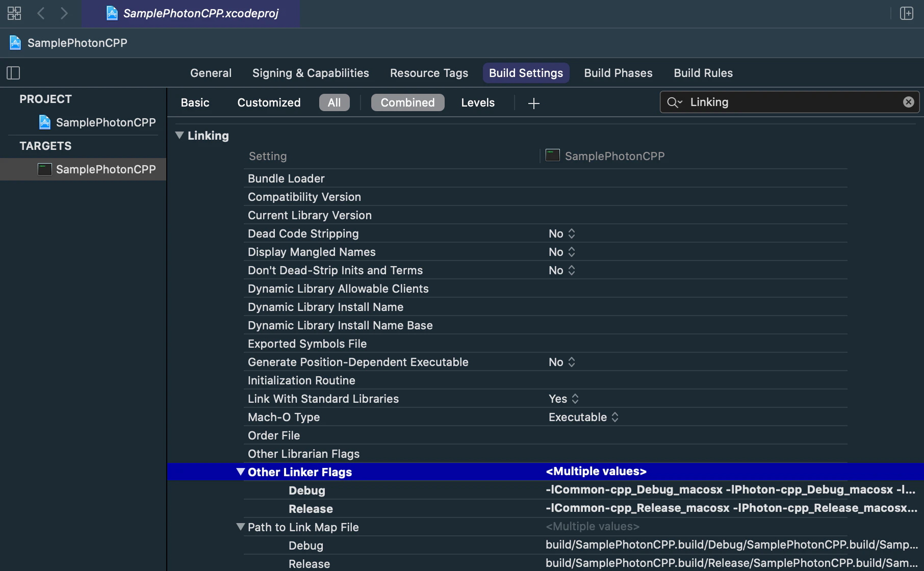The height and width of the screenshot is (571, 924).
Task: Go back in navigation history
Action: pyautogui.click(x=41, y=13)
